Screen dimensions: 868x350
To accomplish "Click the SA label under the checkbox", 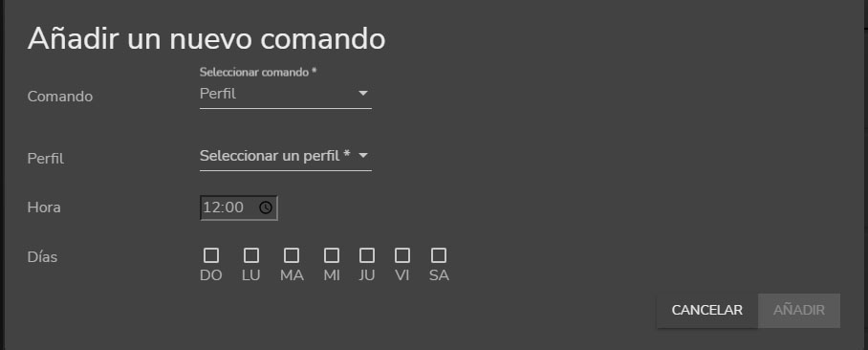I will coord(439,275).
